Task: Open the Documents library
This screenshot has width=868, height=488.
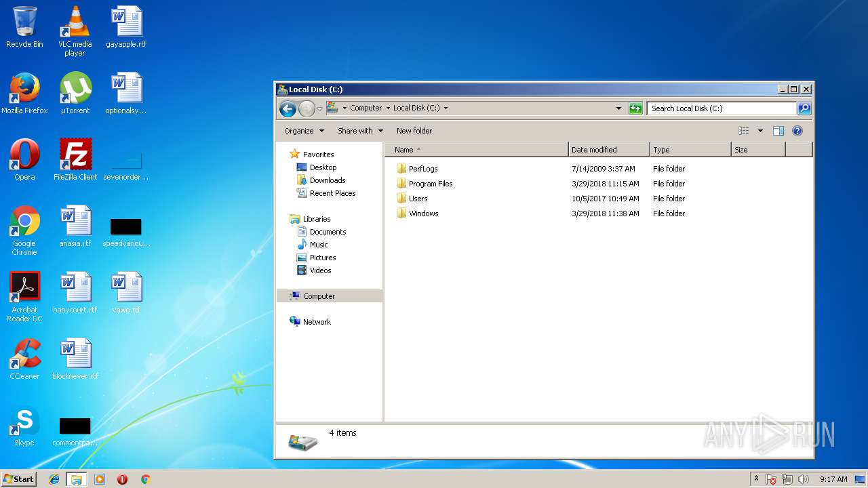Action: pos(328,232)
